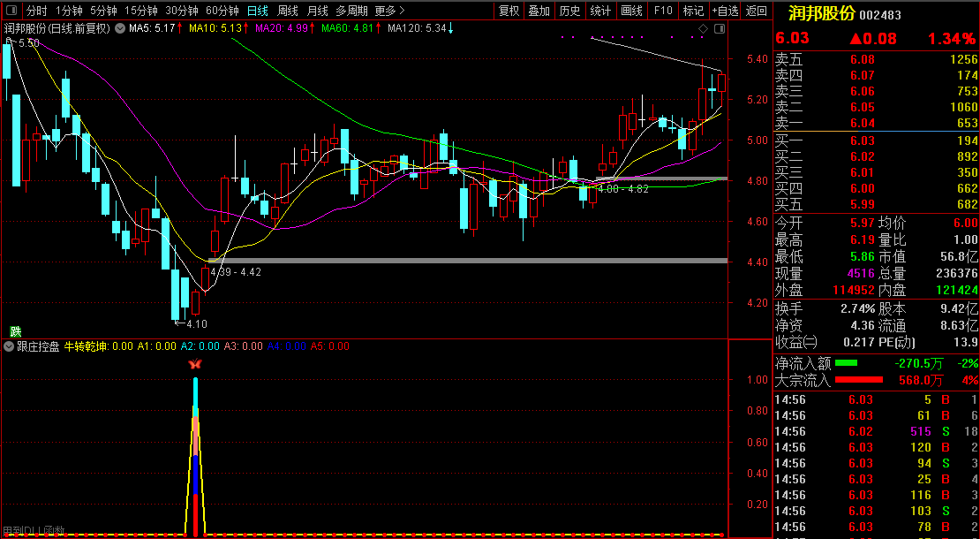This screenshot has height=539, width=980.
Task: Expand dropdown next to 润邦股份(日线.前复权)
Action: coord(119,28)
